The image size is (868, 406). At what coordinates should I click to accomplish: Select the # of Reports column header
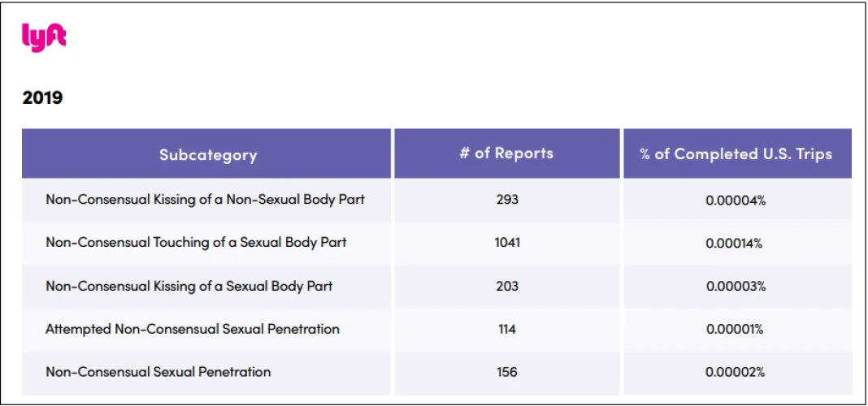(x=506, y=153)
